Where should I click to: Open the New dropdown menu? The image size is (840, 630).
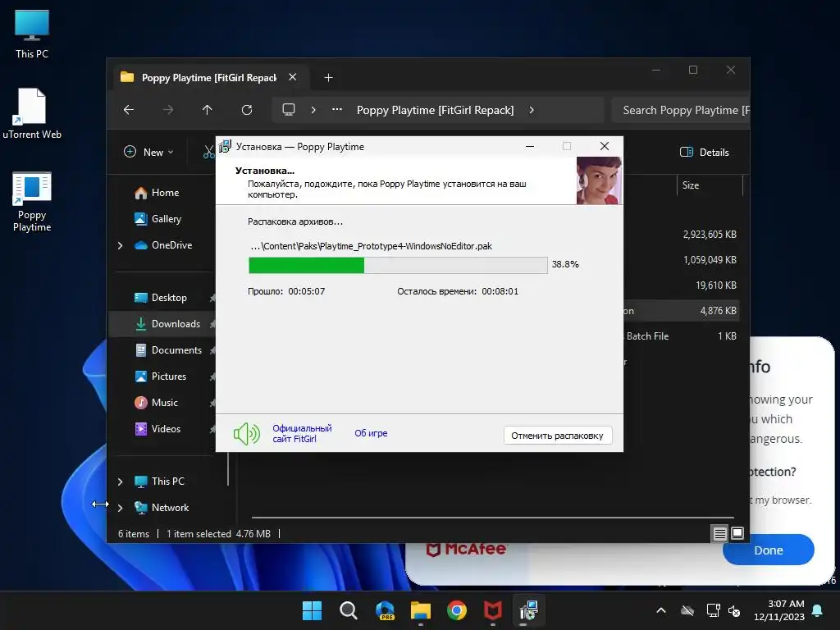point(148,152)
